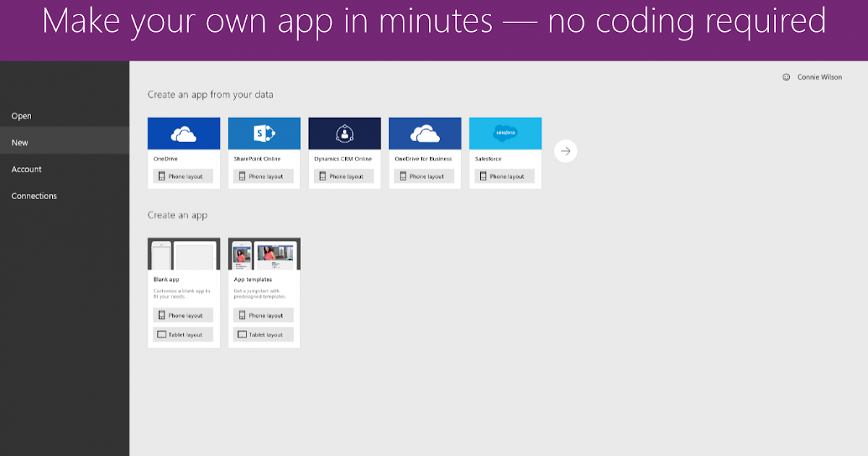The height and width of the screenshot is (456, 868).
Task: Select the Salesforce connector icon
Action: point(505,132)
